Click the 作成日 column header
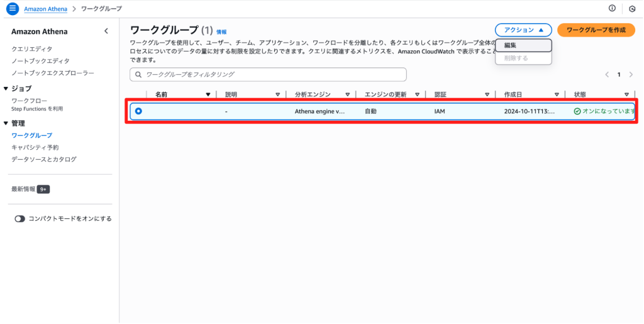The height and width of the screenshot is (324, 644). click(x=513, y=94)
